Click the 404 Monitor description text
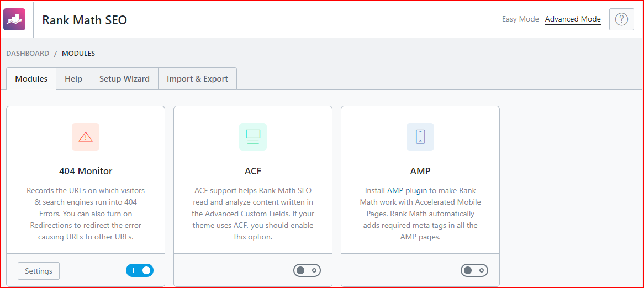 coord(86,214)
